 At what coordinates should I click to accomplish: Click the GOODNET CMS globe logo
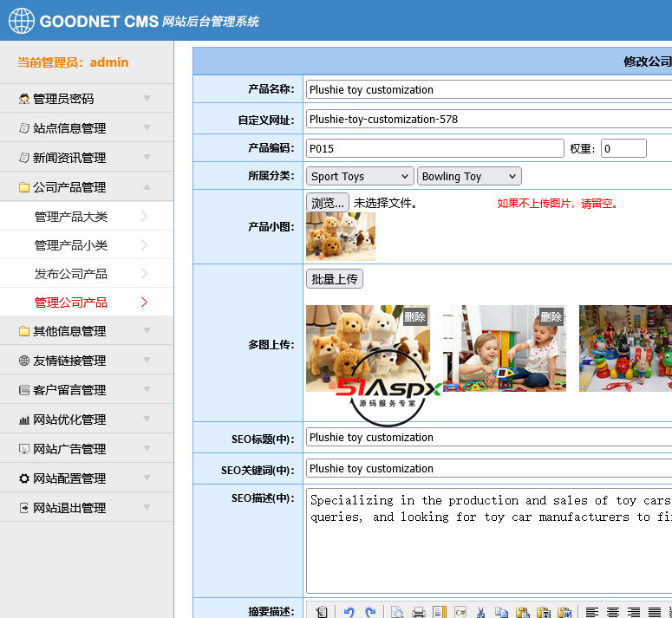(22, 21)
